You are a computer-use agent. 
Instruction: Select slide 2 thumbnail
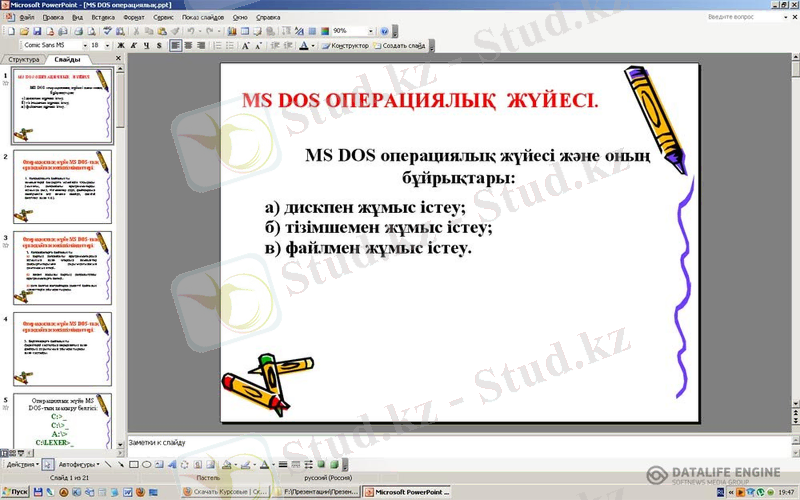(62, 186)
